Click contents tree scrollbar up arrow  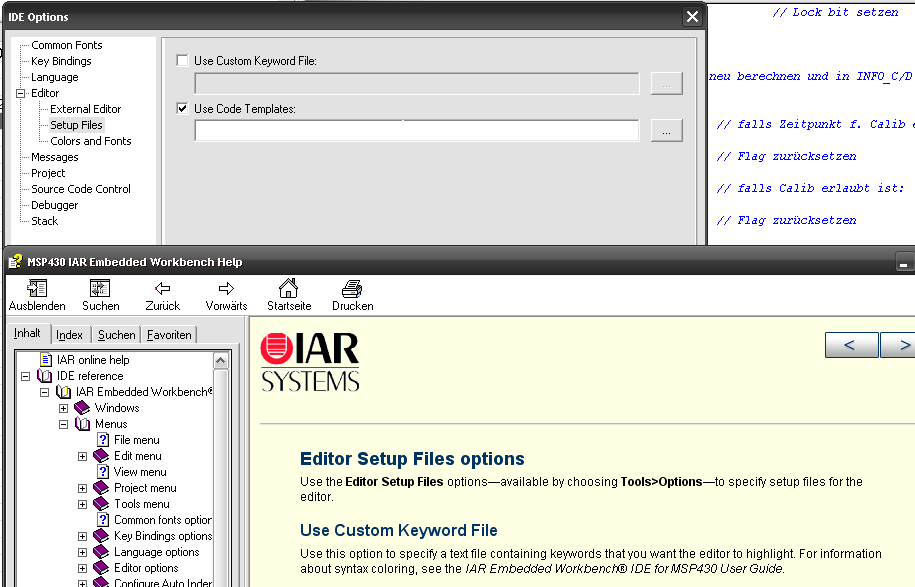(221, 361)
